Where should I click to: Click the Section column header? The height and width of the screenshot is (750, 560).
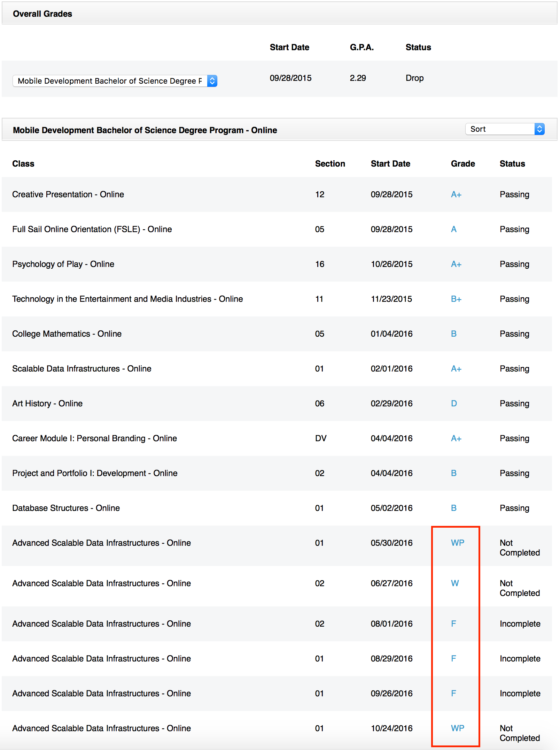[x=330, y=164]
